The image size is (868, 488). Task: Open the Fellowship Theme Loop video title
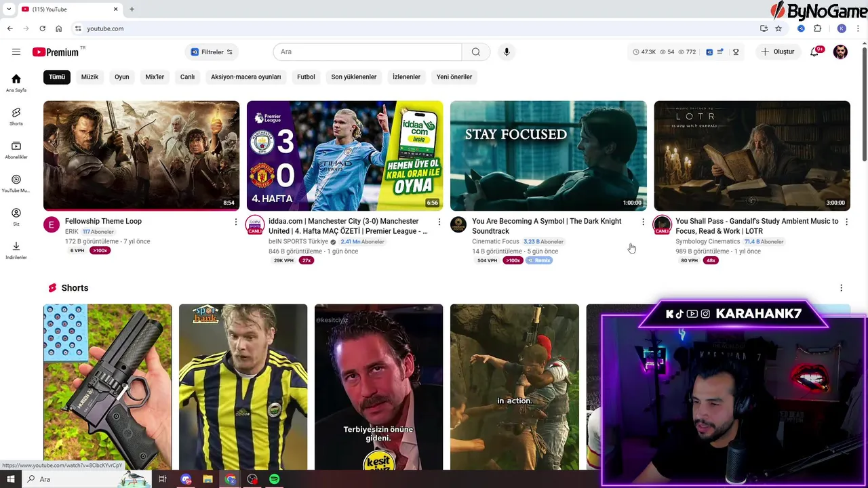(x=103, y=222)
